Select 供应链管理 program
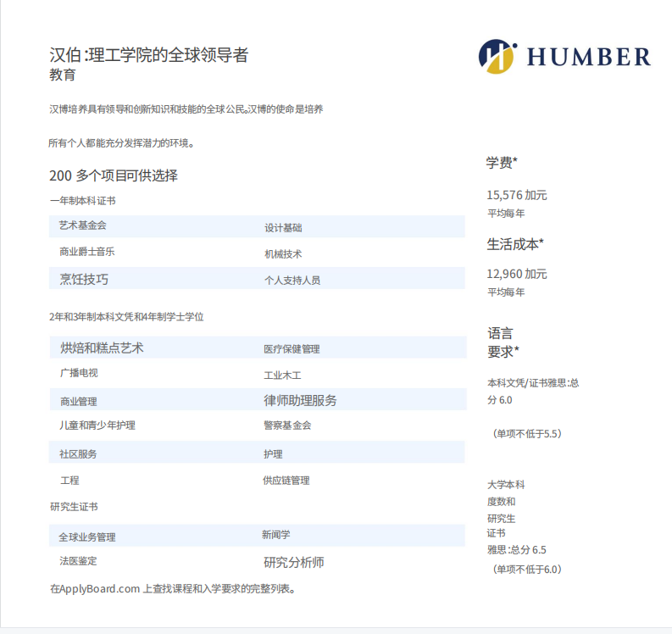 click(x=286, y=481)
